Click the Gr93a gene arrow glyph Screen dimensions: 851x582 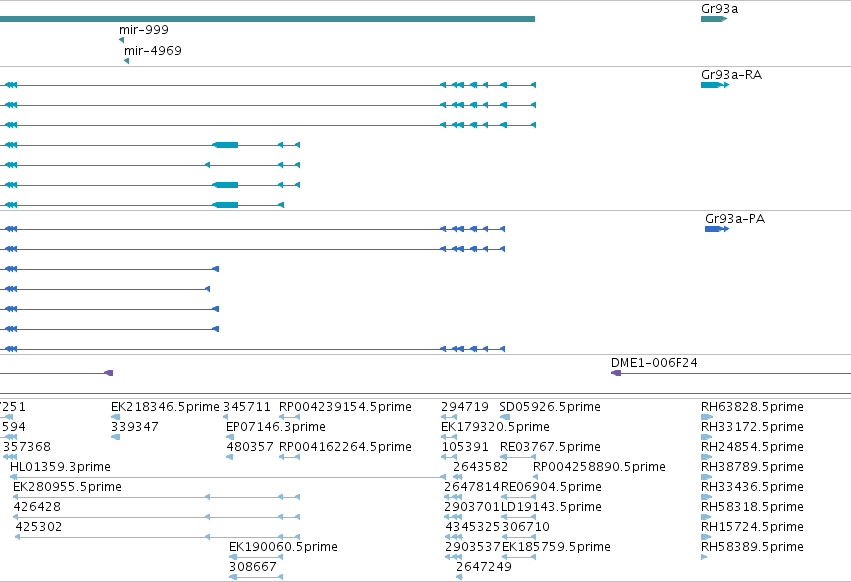pos(714,19)
